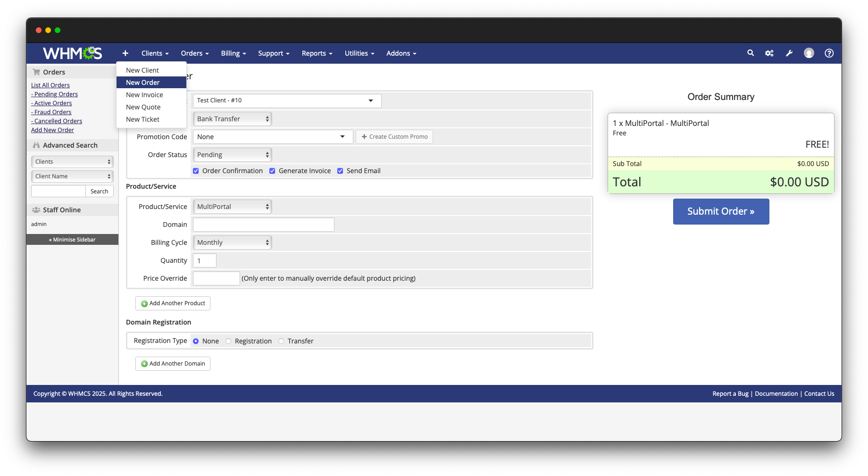Toggle the Order Confirmation checkbox
Image resolution: width=868 pixels, height=476 pixels.
196,171
